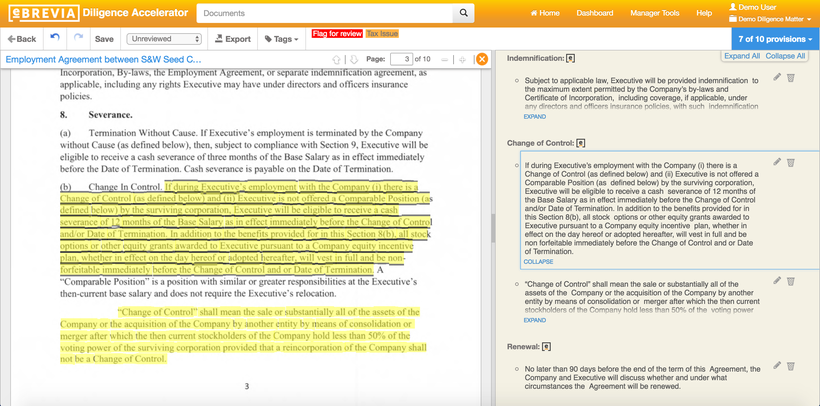Expand the Change of Control definition provision

click(x=534, y=320)
